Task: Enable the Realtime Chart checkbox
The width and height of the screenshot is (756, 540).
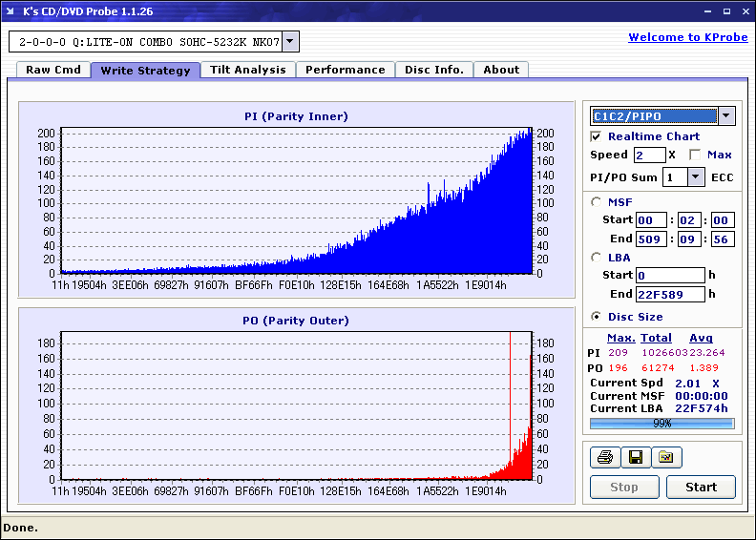Action: point(596,136)
